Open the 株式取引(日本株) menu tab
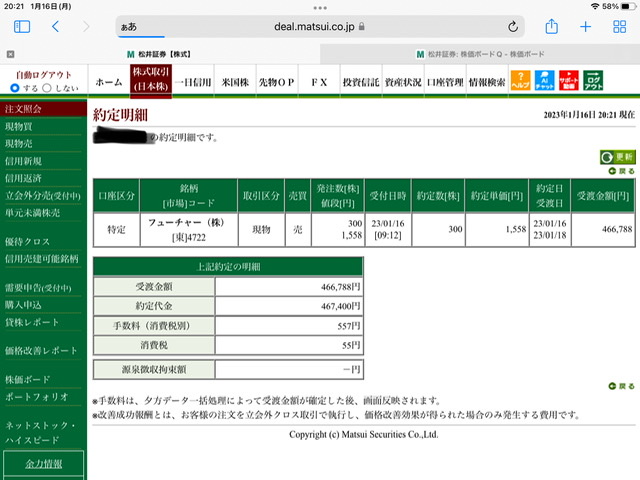The image size is (640, 480). click(x=151, y=80)
